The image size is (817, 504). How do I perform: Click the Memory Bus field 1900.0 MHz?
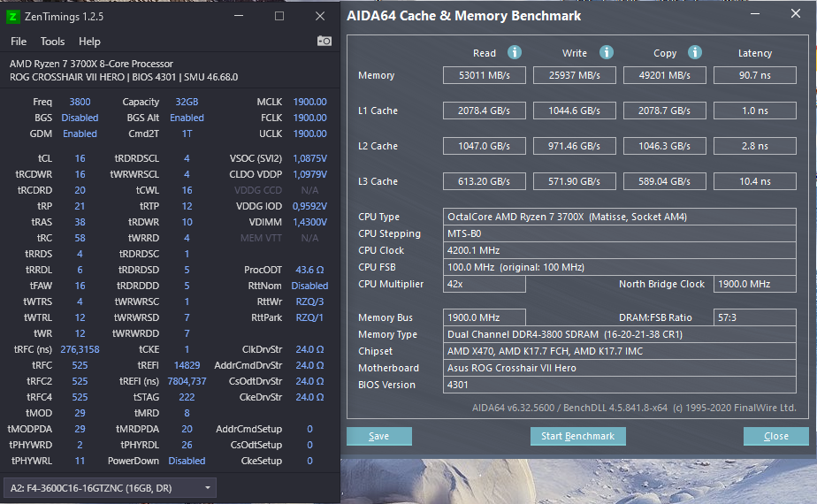tap(484, 317)
